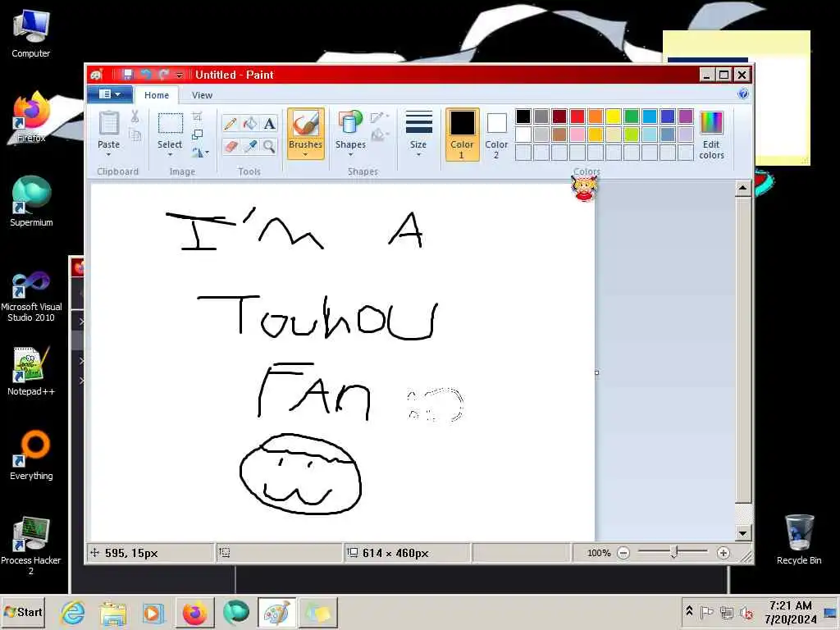Open Supermium desktop shortcut
This screenshot has width=840, height=630.
31,201
